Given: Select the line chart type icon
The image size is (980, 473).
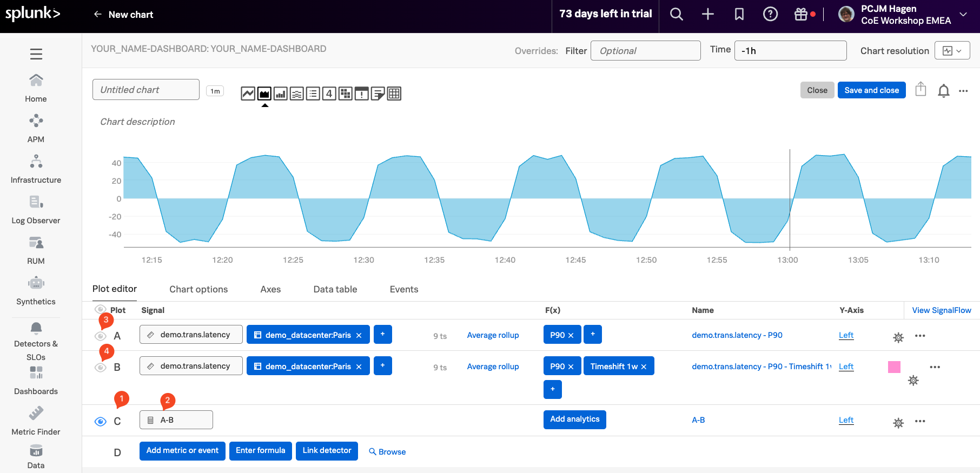Looking at the screenshot, I should tap(248, 94).
